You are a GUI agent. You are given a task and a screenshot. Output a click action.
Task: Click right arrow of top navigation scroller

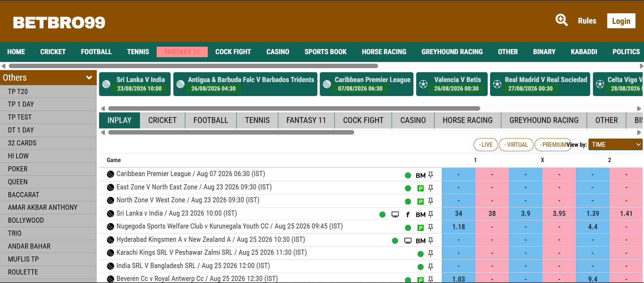[x=641, y=66]
